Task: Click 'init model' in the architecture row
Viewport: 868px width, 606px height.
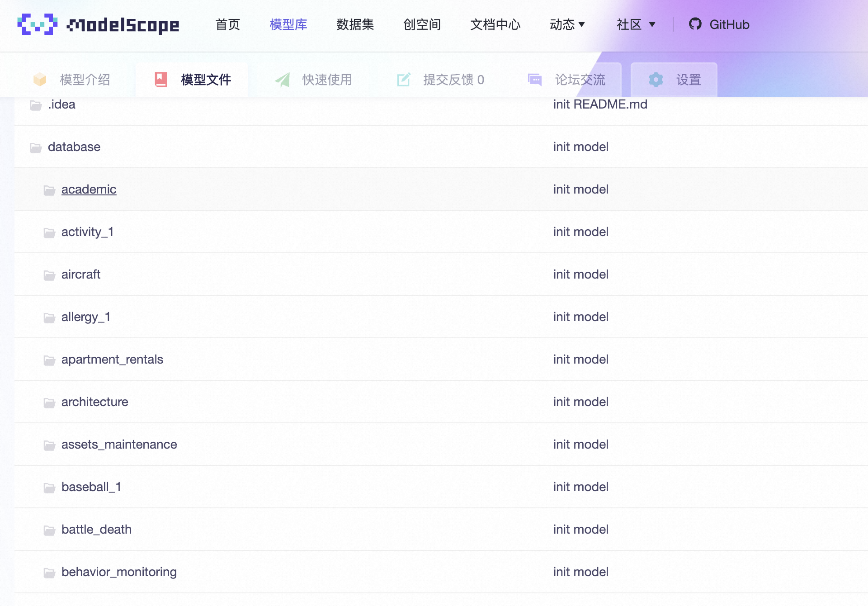Action: pos(581,402)
